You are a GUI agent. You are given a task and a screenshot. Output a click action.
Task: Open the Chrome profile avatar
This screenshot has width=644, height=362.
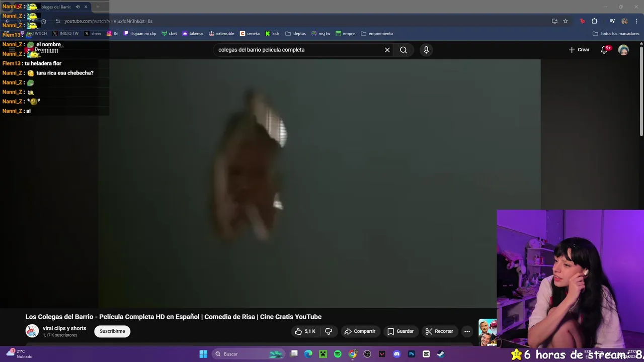pyautogui.click(x=624, y=21)
